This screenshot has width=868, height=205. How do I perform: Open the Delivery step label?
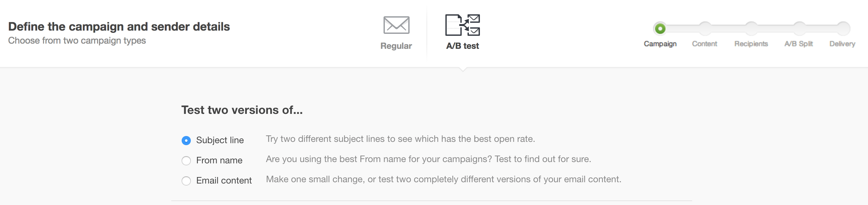coord(842,44)
